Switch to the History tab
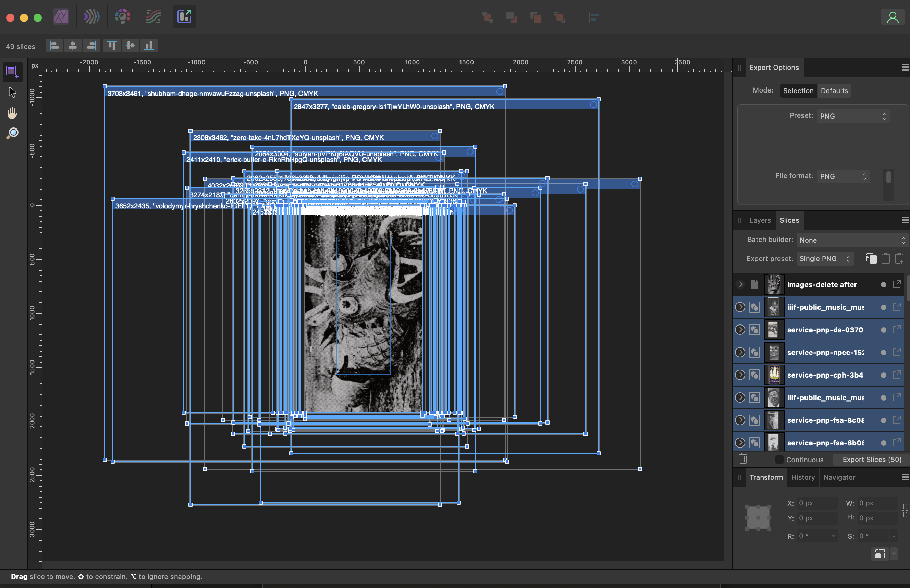 (803, 477)
